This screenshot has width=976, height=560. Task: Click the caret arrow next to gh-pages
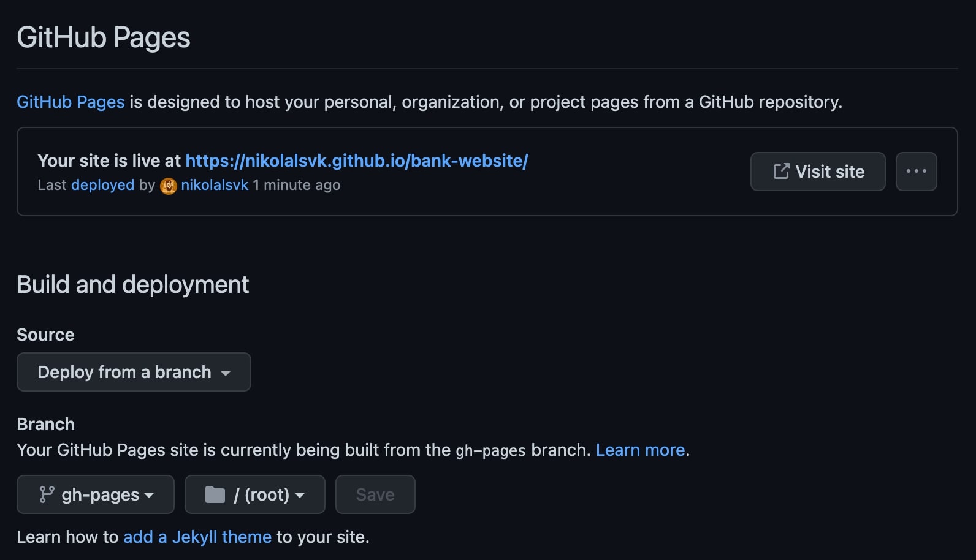coord(149,496)
